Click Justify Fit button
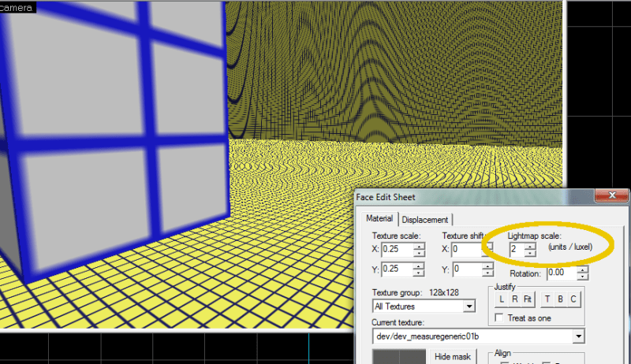The width and height of the screenshot is (631, 364). (528, 299)
